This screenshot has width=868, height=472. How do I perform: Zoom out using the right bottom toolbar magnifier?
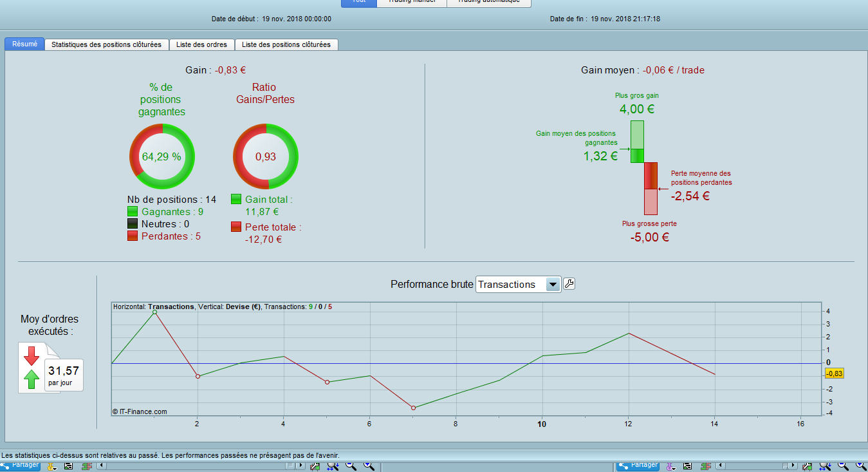tap(843, 466)
